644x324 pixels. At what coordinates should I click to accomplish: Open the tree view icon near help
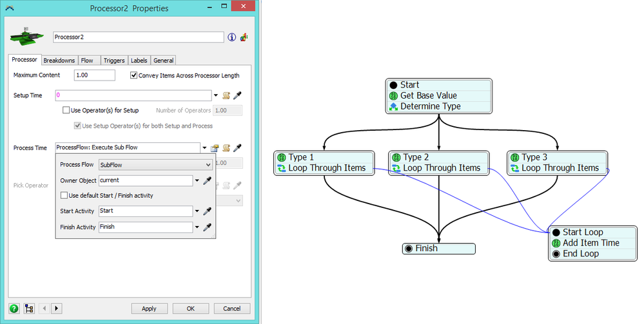pyautogui.click(x=29, y=309)
